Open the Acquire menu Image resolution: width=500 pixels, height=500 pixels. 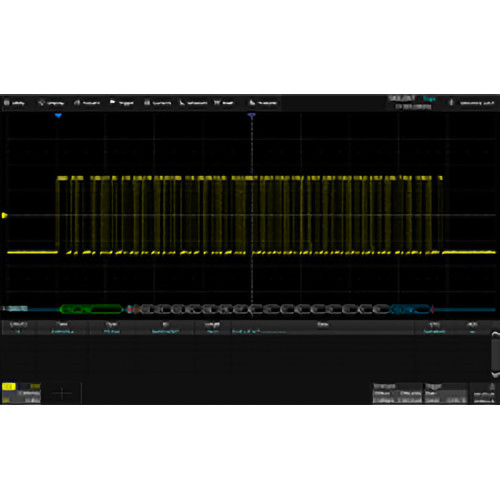87,103
